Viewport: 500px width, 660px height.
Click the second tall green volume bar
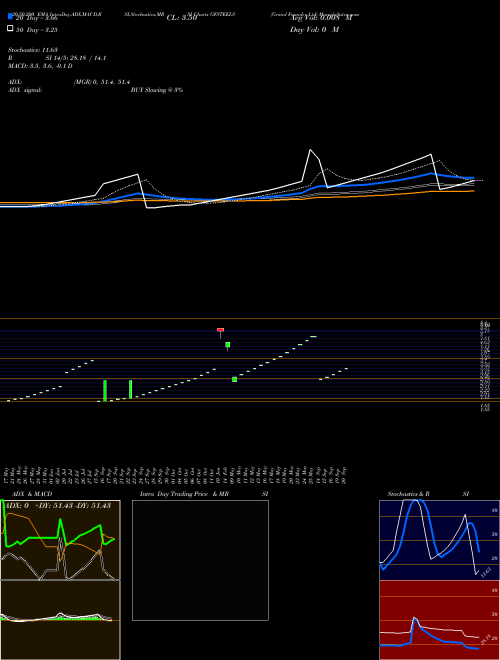click(130, 389)
